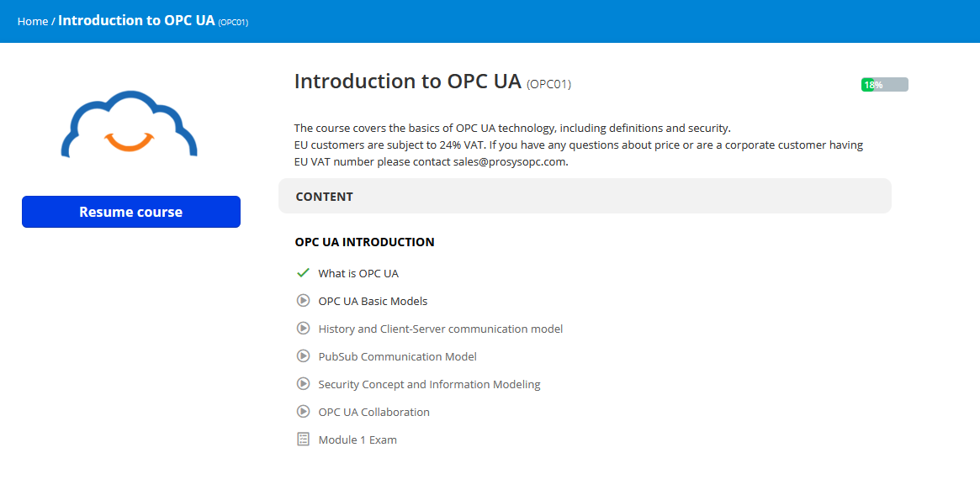Image resolution: width=980 pixels, height=479 pixels.
Task: Click the green checkmark beside What is OPC UA
Action: click(x=304, y=273)
